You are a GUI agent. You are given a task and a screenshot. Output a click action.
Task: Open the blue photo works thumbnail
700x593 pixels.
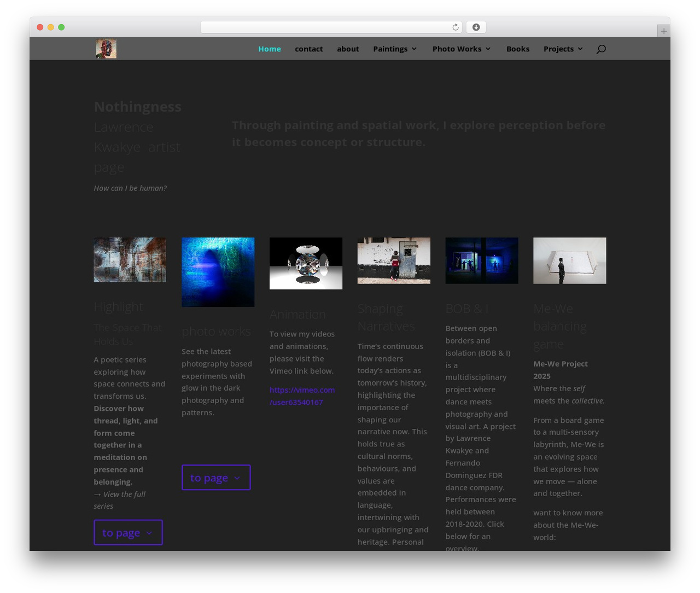[218, 272]
